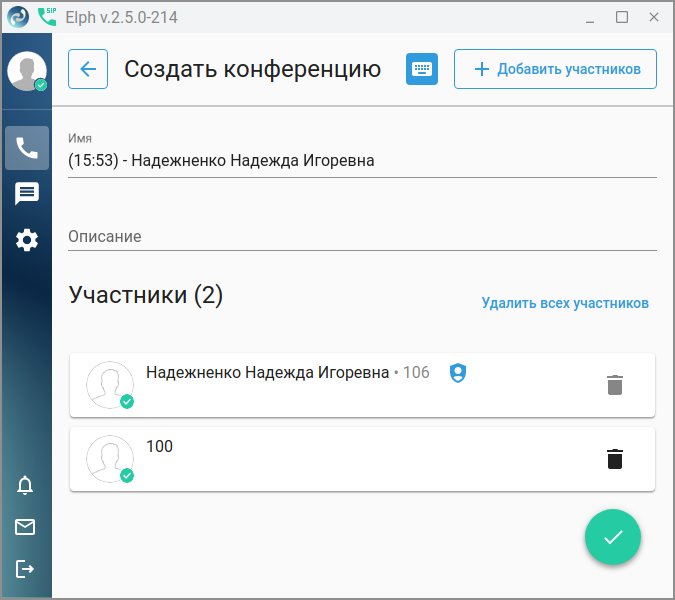Click participant number 100 text
Viewport: 675px width, 600px height.
[159, 446]
